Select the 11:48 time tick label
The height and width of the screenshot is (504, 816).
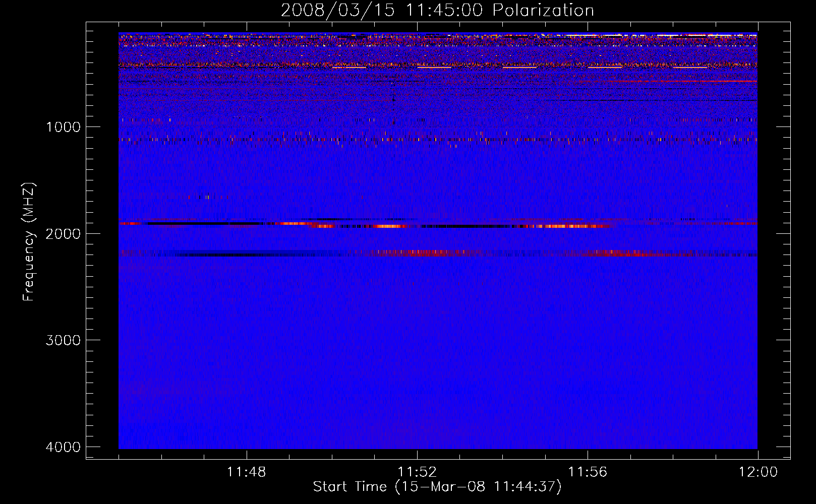[x=246, y=472]
